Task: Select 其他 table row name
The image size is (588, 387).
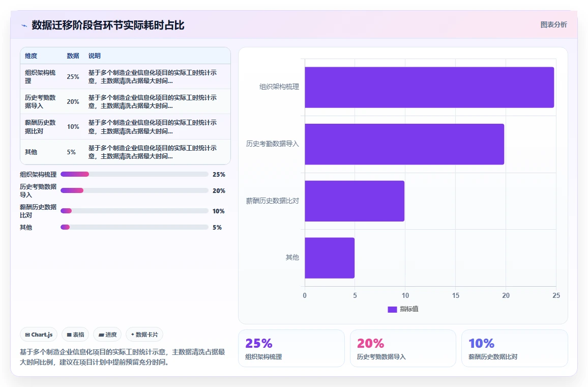Action: click(x=31, y=152)
